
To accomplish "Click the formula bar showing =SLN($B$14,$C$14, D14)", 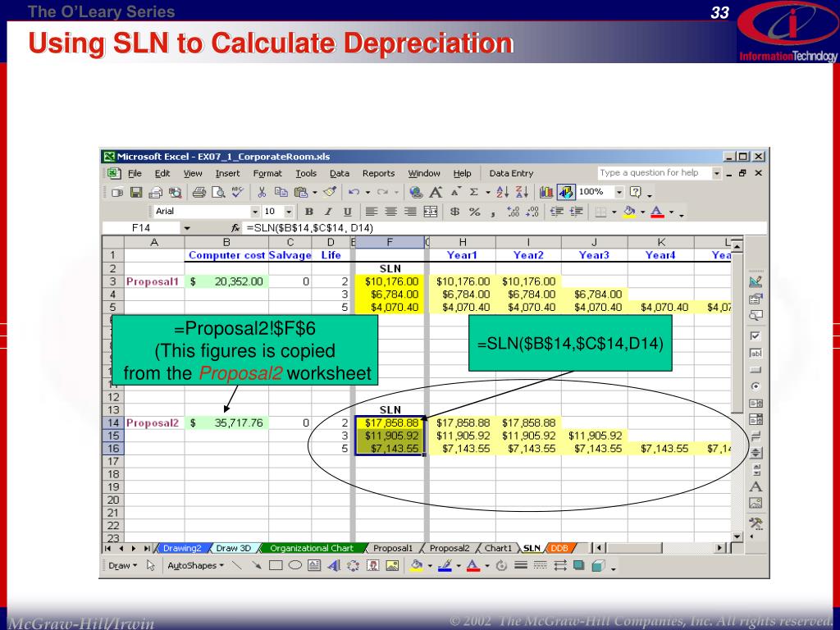I will point(505,228).
